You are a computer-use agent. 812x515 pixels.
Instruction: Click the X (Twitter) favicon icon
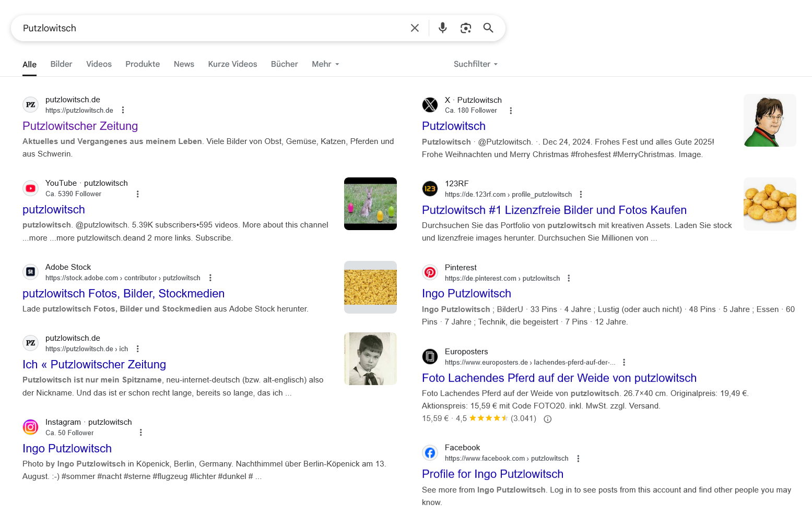click(430, 105)
